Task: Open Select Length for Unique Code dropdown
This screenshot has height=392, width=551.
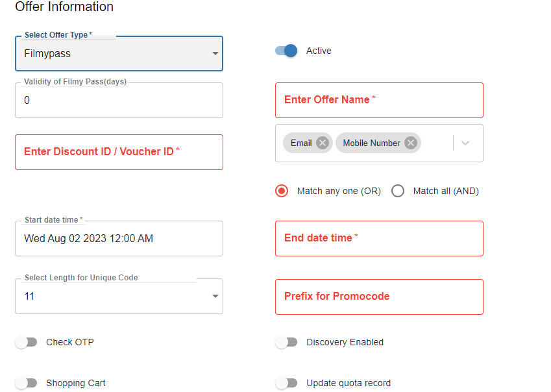Action: click(x=119, y=297)
